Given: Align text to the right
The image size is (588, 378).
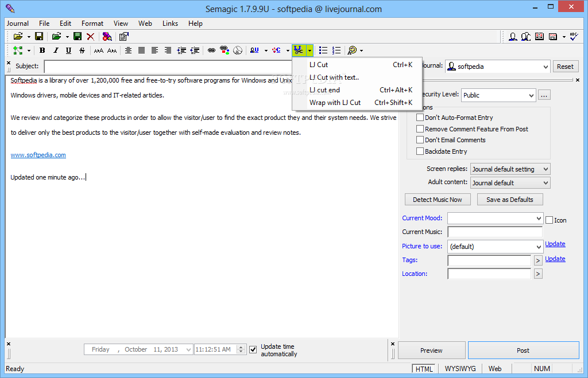Looking at the screenshot, I should click(168, 50).
